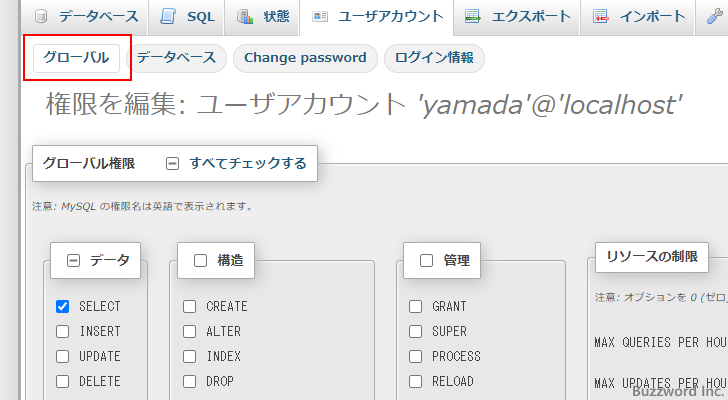
Task: Check the DROP privilege checkbox
Action: coord(190,382)
